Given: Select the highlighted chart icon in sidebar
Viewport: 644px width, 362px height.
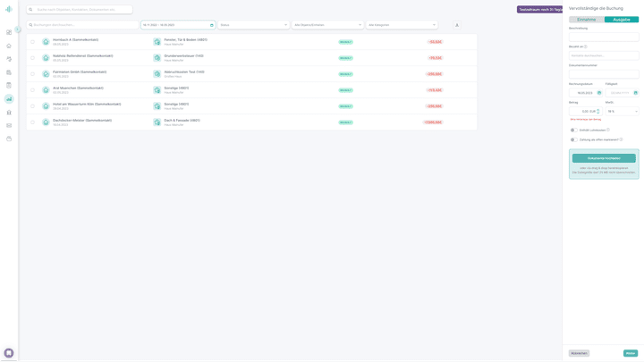Looking at the screenshot, I should point(9,99).
